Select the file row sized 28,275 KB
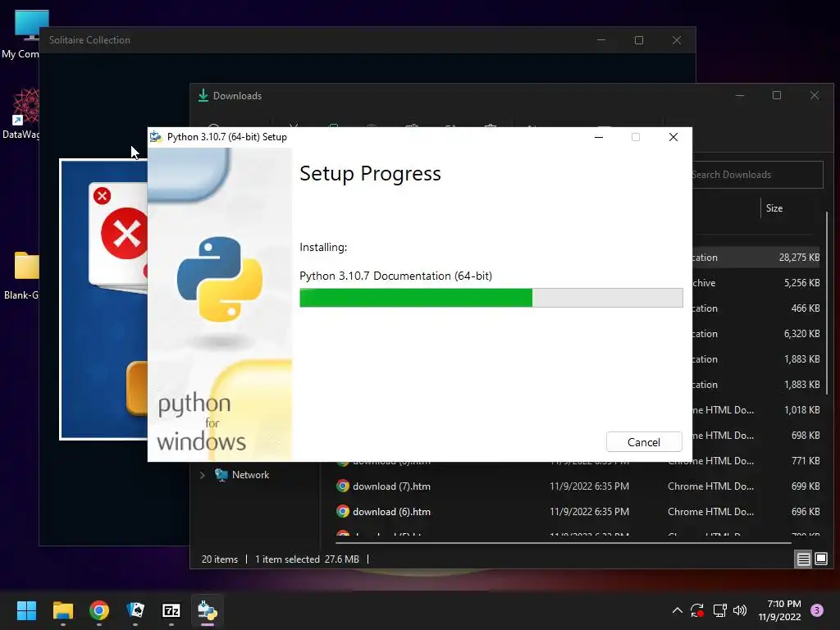840x630 pixels. coord(756,258)
